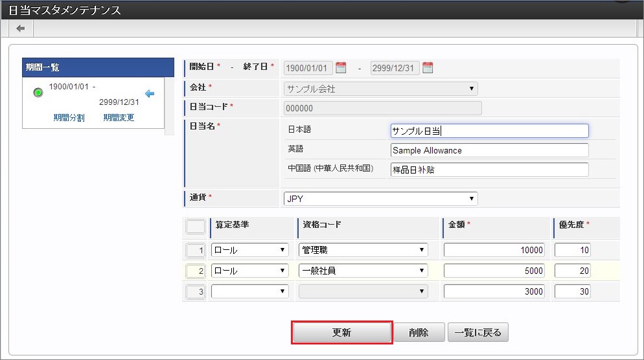Open the start date calendar picker

pyautogui.click(x=341, y=68)
